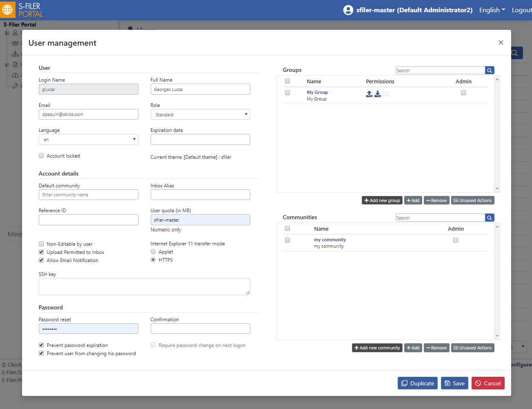
Task: Click the user avatar icon in header
Action: [348, 10]
